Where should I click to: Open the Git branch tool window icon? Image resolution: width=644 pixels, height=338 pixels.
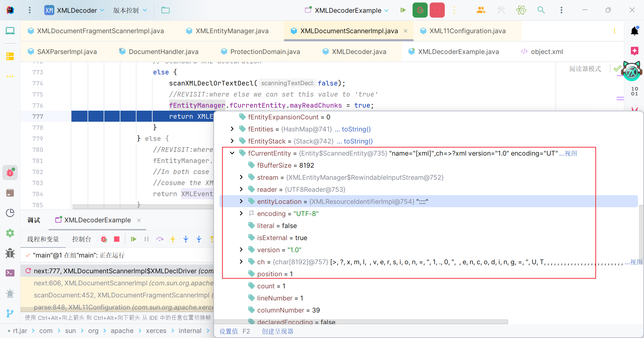10,313
